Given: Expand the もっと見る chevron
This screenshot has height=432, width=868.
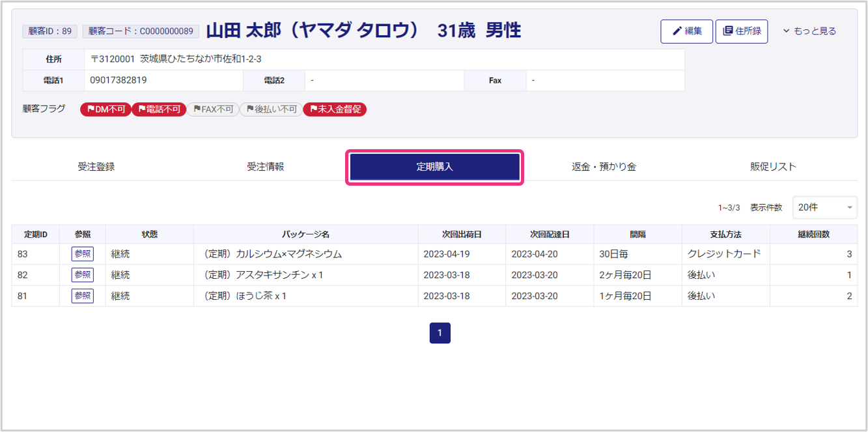Looking at the screenshot, I should click(809, 31).
